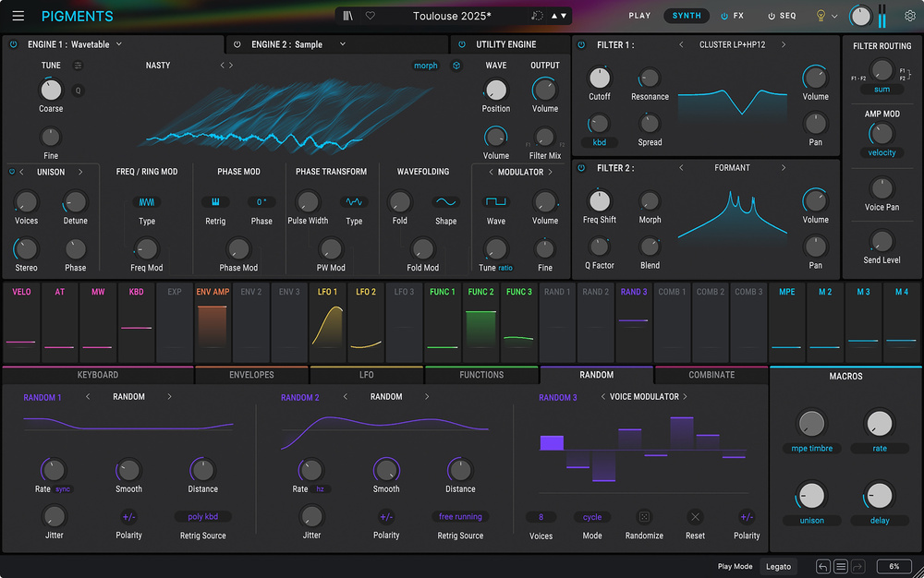924x578 pixels.
Task: Open settings with the gear icon
Action: coord(910,16)
